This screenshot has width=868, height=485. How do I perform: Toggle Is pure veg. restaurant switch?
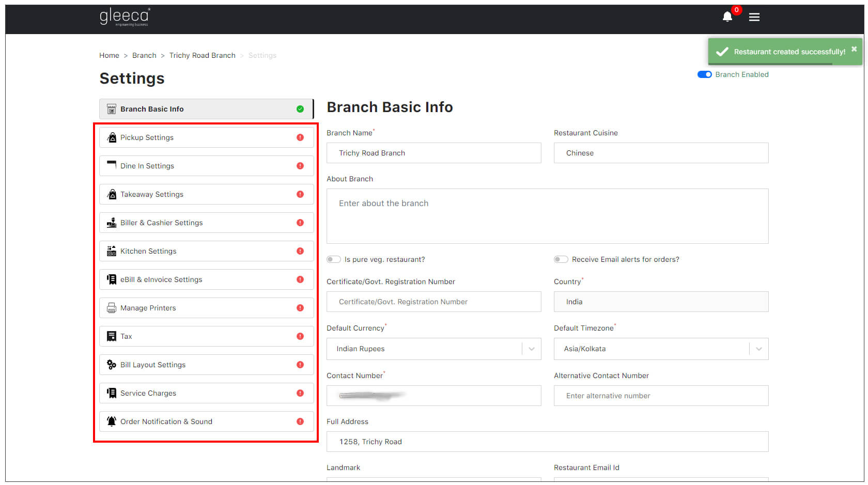pos(334,259)
